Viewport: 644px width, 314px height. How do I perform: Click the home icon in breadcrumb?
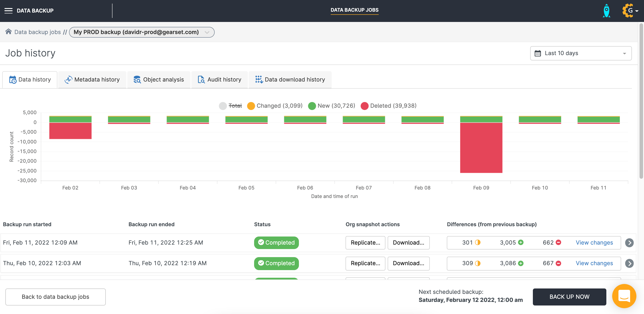(x=9, y=32)
